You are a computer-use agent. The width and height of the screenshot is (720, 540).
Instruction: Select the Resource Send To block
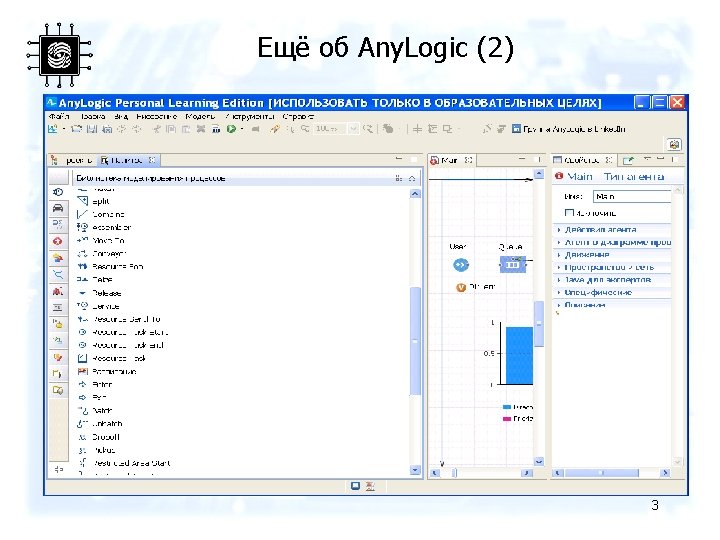[x=119, y=319]
